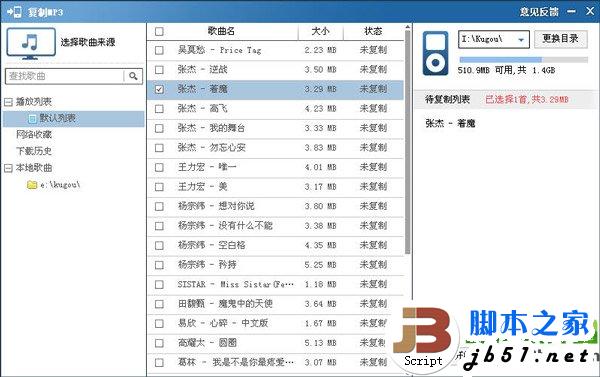The width and height of the screenshot is (600, 377).
Task: Open 网络收藏 source
Action: click(34, 135)
